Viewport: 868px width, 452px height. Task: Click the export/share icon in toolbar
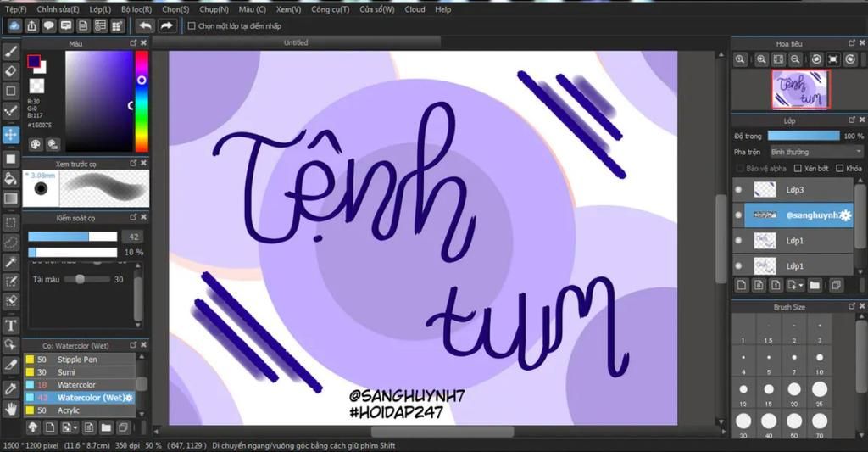point(31,25)
